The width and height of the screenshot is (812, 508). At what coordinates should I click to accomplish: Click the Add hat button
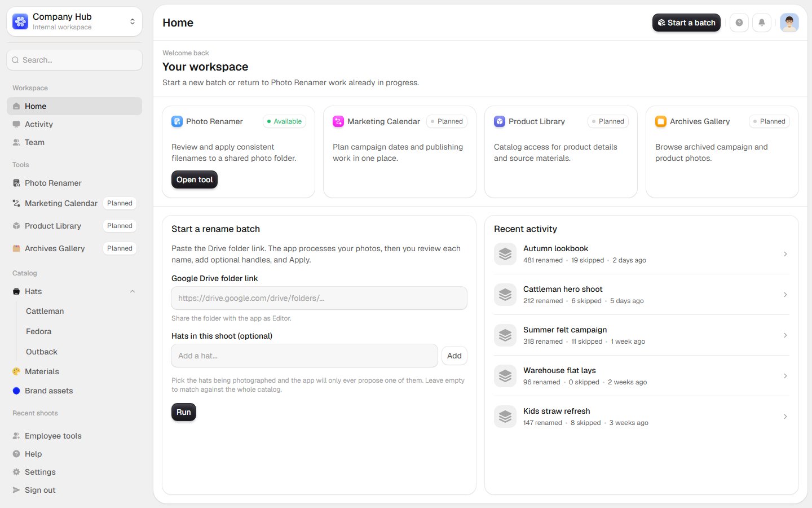[x=454, y=356]
